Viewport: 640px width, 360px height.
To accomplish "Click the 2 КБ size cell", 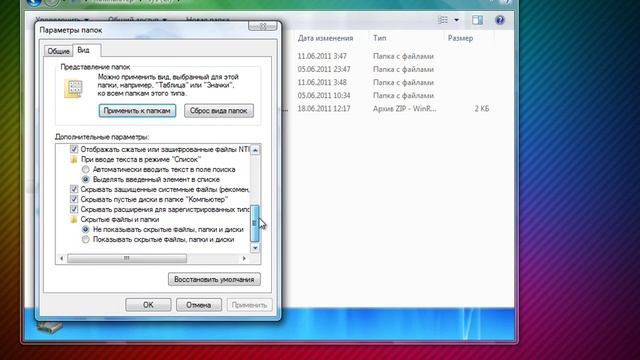I will pyautogui.click(x=482, y=109).
